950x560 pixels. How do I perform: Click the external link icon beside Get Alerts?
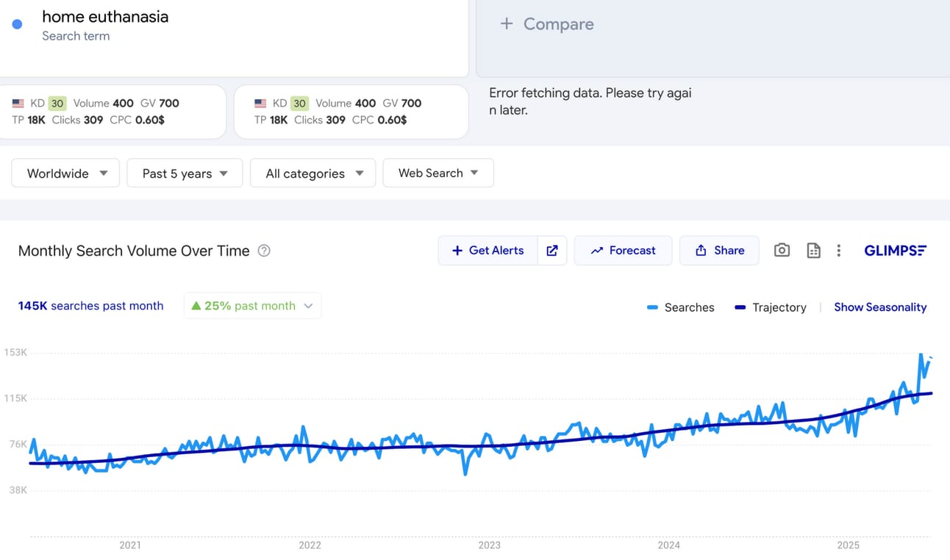click(x=552, y=251)
